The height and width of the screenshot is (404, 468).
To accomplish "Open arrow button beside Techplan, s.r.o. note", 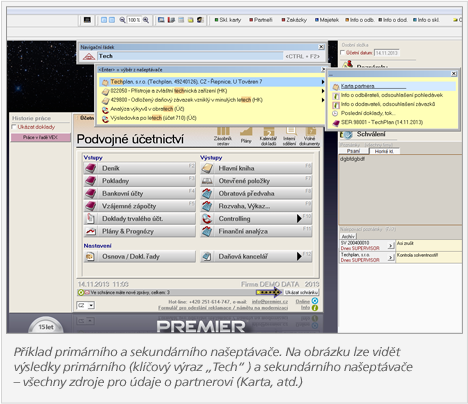I will pos(391,257).
